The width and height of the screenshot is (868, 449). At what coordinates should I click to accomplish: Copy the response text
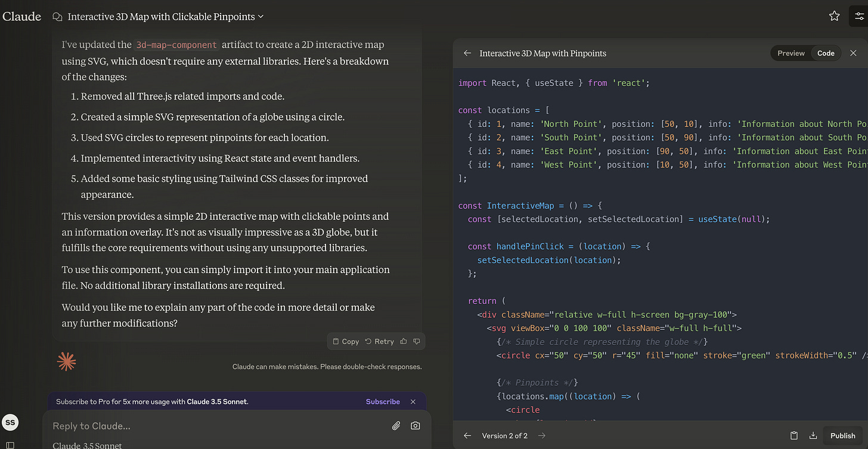(x=346, y=341)
